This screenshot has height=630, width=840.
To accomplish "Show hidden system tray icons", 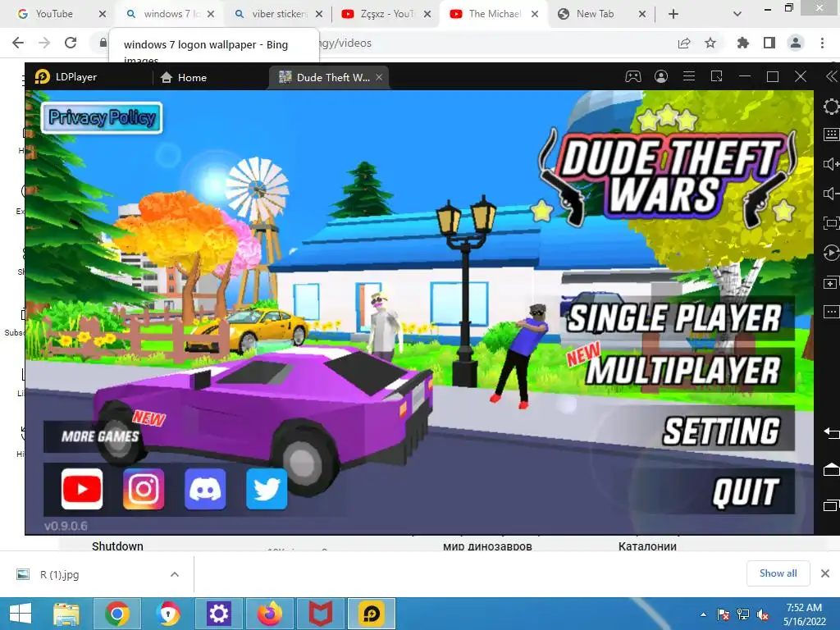I will click(x=703, y=614).
